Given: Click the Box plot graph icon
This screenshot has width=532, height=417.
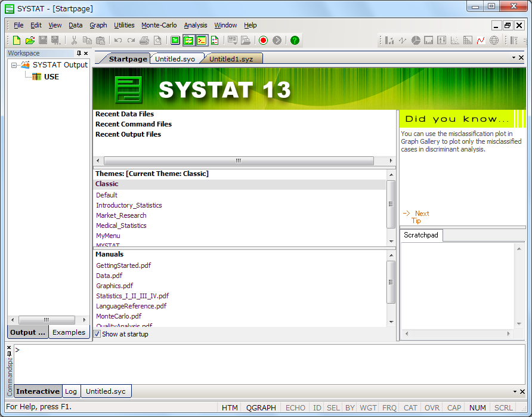Looking at the screenshot, I should [442, 41].
